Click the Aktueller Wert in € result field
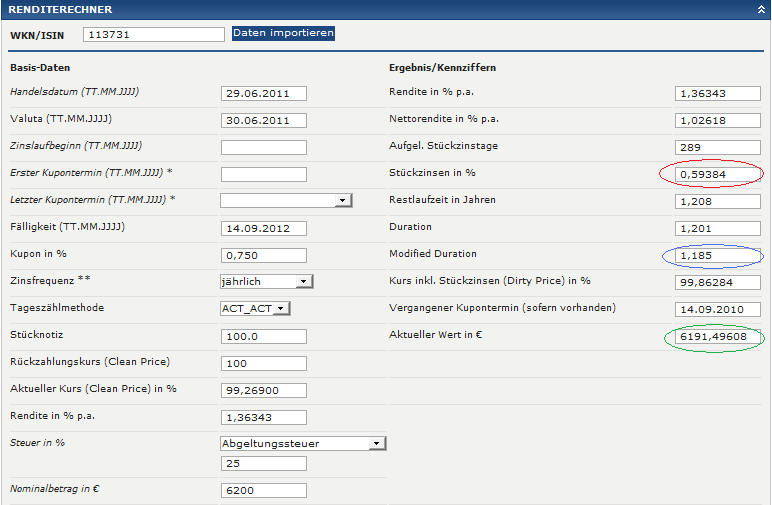This screenshot has width=772, height=505. point(718,337)
